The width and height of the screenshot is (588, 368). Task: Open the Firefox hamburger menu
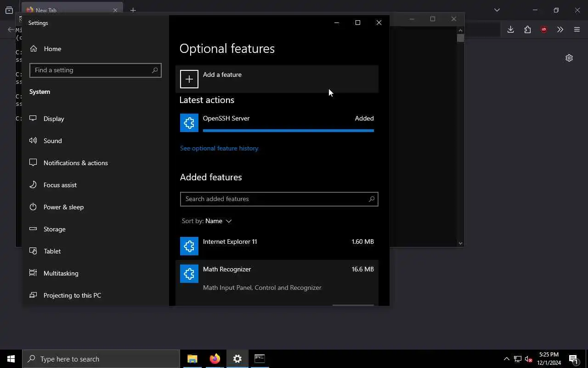[577, 29]
